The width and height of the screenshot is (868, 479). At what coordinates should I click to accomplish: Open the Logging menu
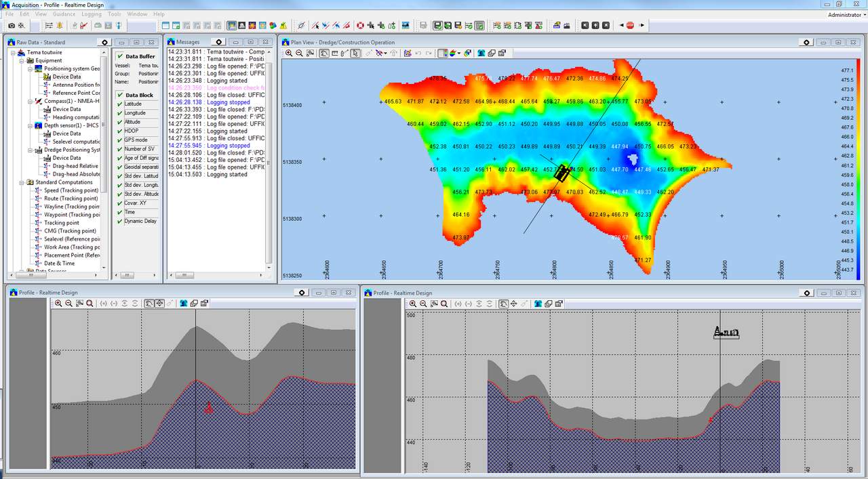coord(92,14)
